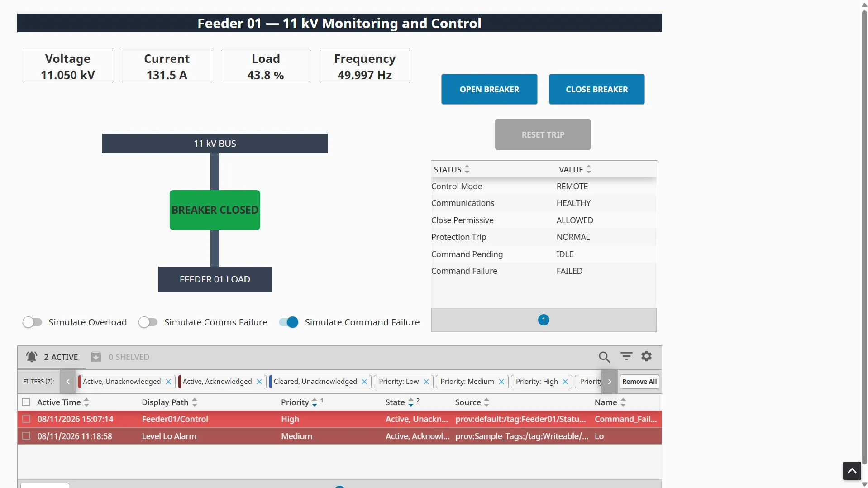Remove the Active, Unacknowledged filter chip
The height and width of the screenshot is (488, 868).
pos(168,382)
